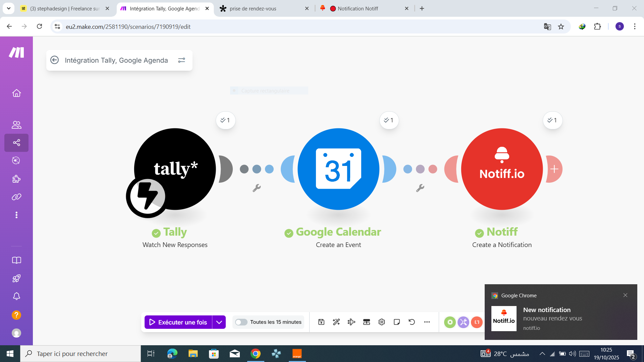Viewport: 644px width, 362px height.
Task: Click the undo arrow icon
Action: (x=412, y=322)
